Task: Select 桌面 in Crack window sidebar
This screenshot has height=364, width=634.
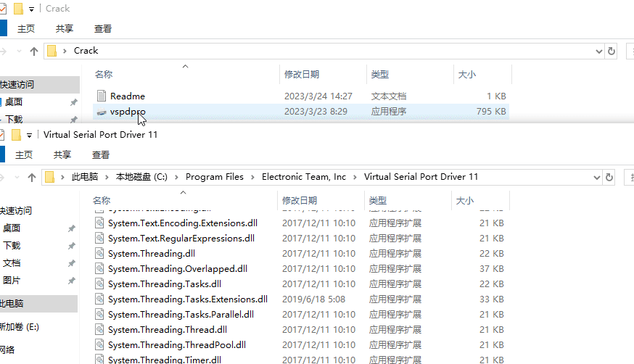Action: tap(13, 102)
